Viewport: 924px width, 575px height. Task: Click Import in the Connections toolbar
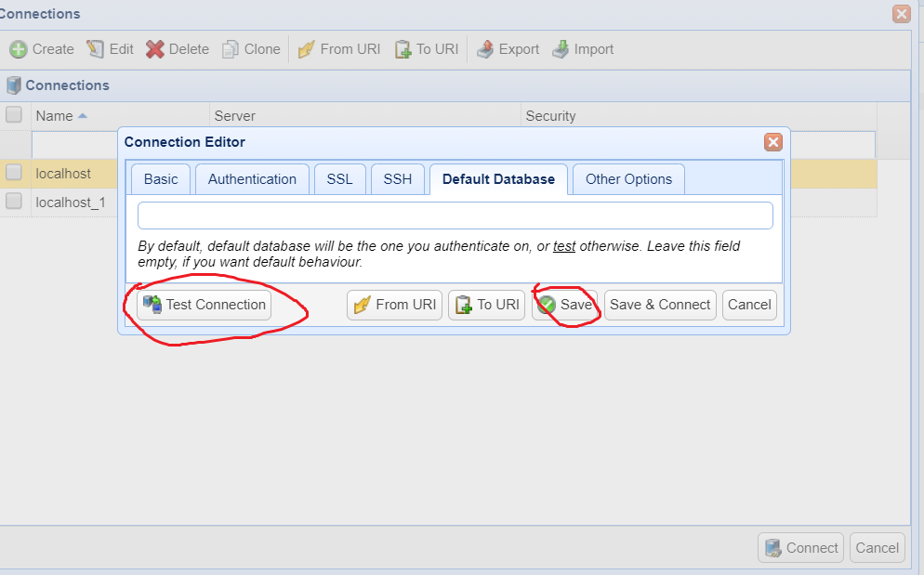[x=583, y=49]
